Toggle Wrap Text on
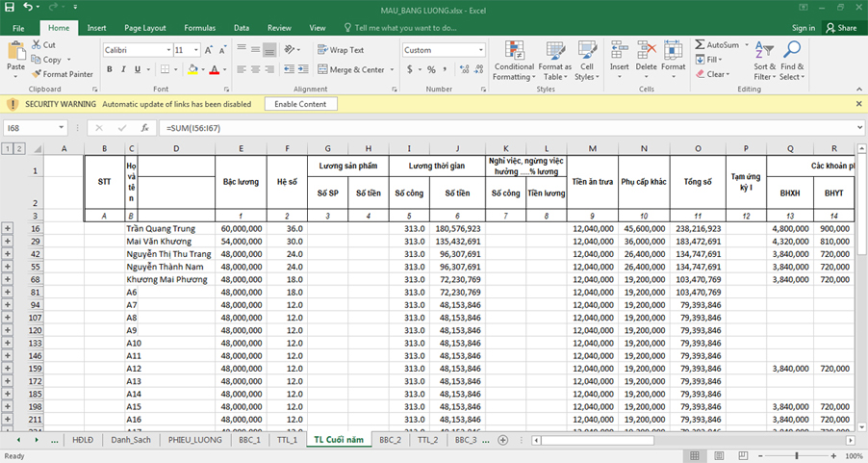Screen dimensions: 868x463 click(x=341, y=50)
